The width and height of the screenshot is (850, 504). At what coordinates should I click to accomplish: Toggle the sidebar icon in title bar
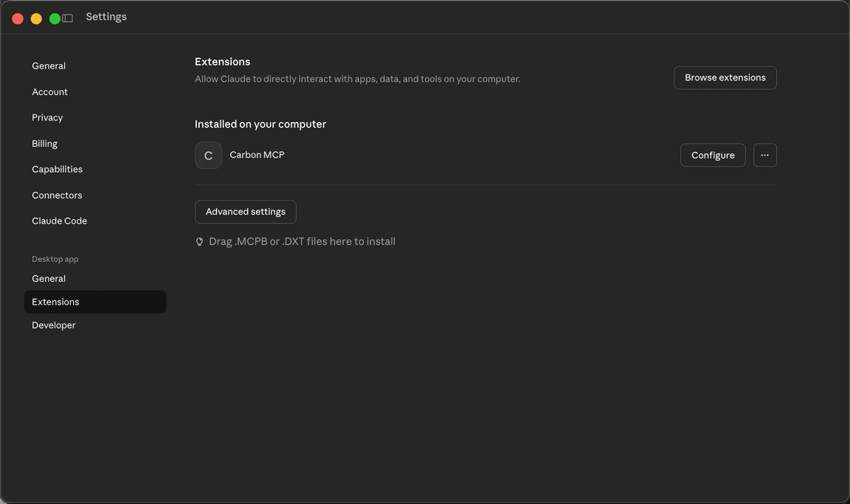tap(68, 18)
